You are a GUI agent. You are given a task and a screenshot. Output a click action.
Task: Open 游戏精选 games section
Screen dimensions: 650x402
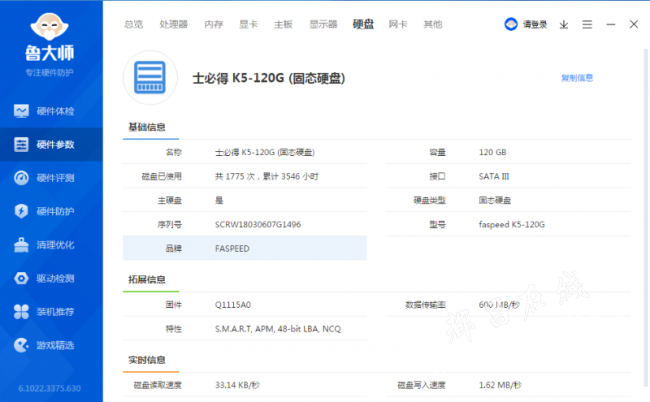coord(51,345)
